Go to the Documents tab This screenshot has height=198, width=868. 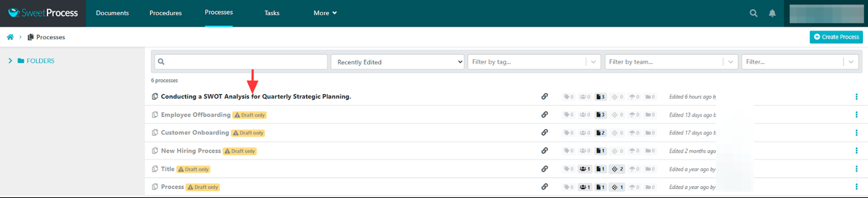112,13
